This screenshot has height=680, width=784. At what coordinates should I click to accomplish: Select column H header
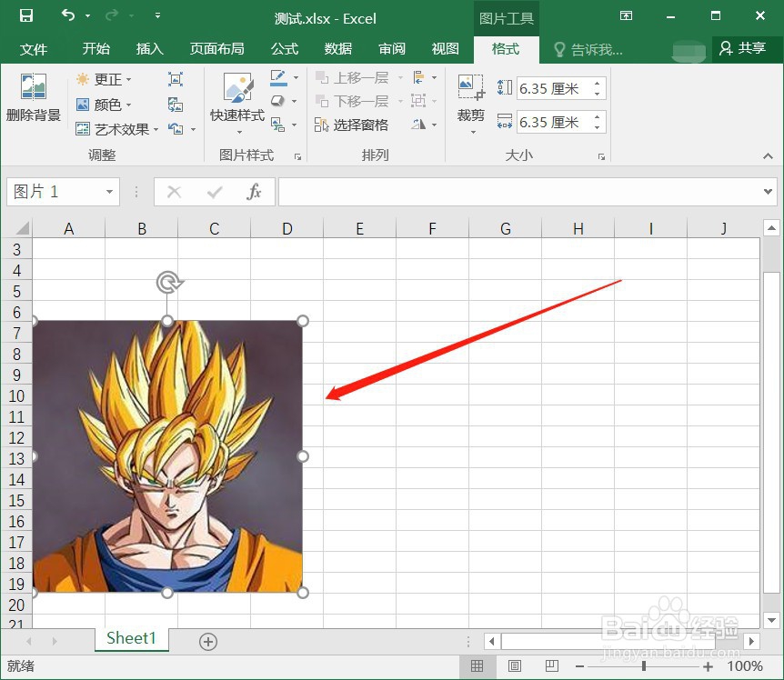(x=578, y=229)
